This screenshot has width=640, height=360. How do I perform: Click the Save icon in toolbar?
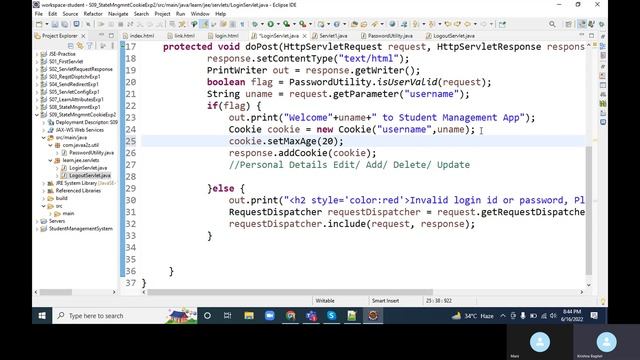pyautogui.click(x=55, y=24)
